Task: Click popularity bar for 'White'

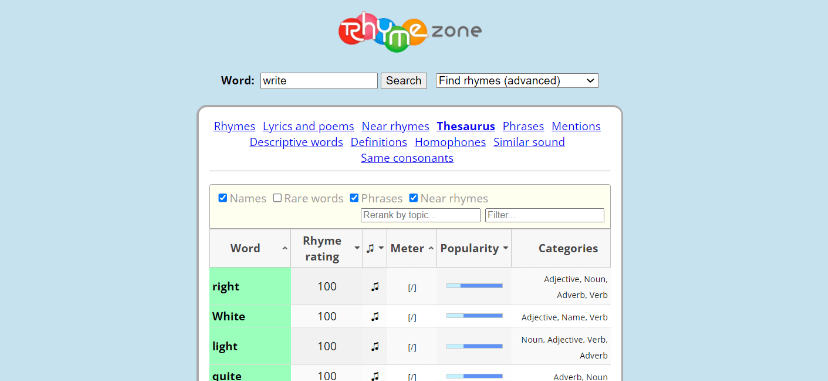Action: point(474,316)
